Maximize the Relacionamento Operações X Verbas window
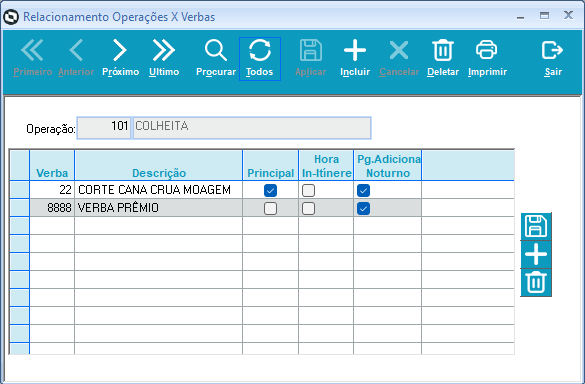The height and width of the screenshot is (384, 585). (x=544, y=16)
